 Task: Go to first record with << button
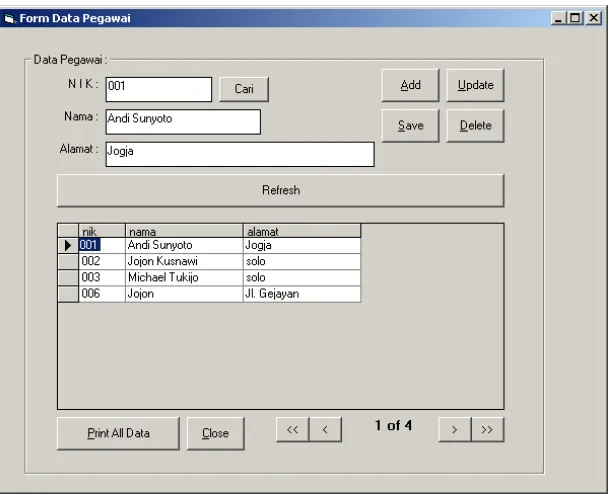pos(293,429)
